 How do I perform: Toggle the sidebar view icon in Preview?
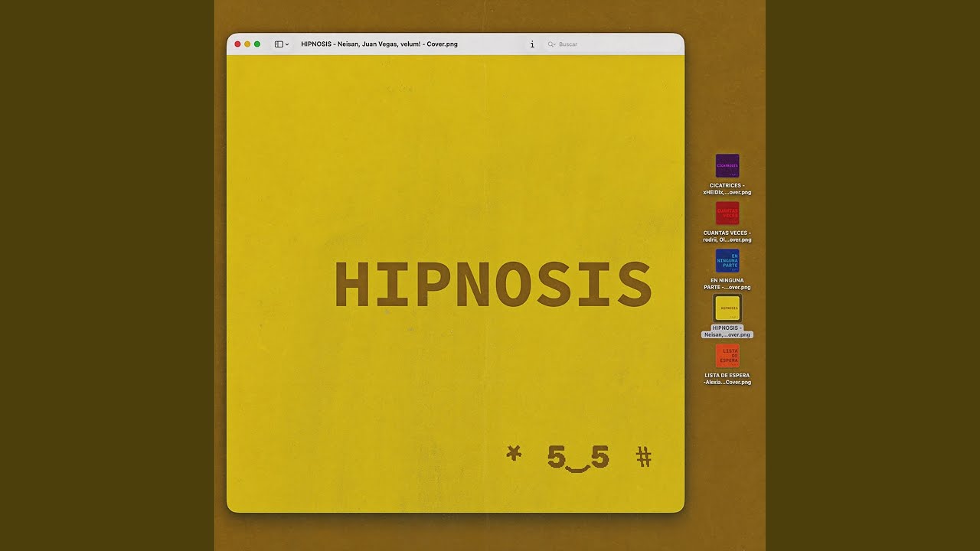(x=279, y=44)
